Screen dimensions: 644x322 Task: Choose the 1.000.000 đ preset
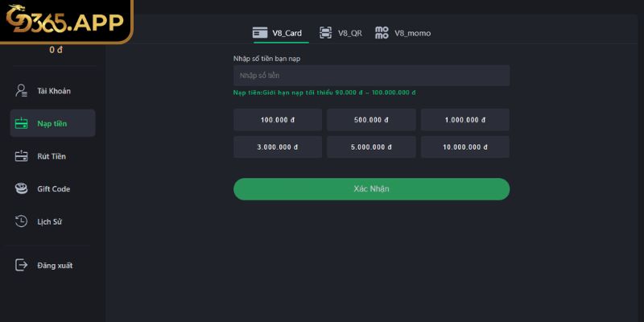click(464, 120)
